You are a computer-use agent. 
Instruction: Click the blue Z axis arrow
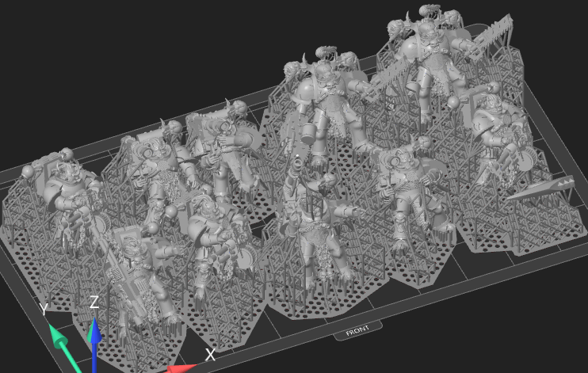point(95,344)
